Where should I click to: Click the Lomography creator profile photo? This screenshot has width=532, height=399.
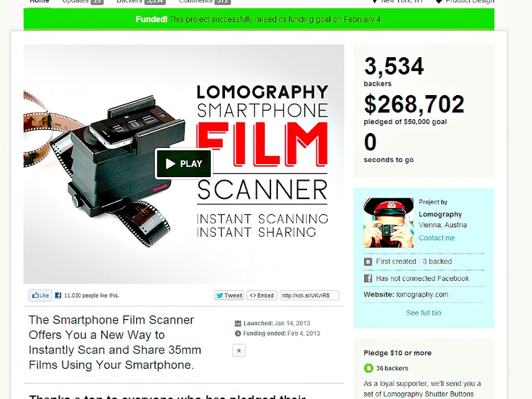point(388,222)
